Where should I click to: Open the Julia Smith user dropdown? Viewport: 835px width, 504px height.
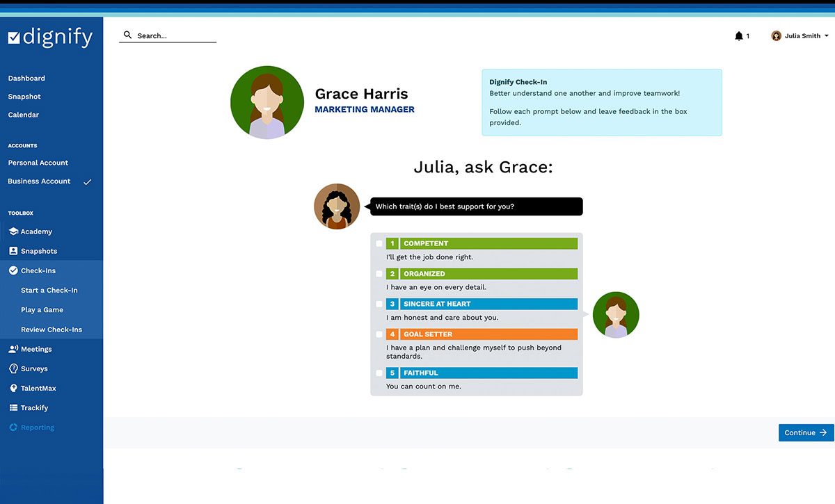800,36
